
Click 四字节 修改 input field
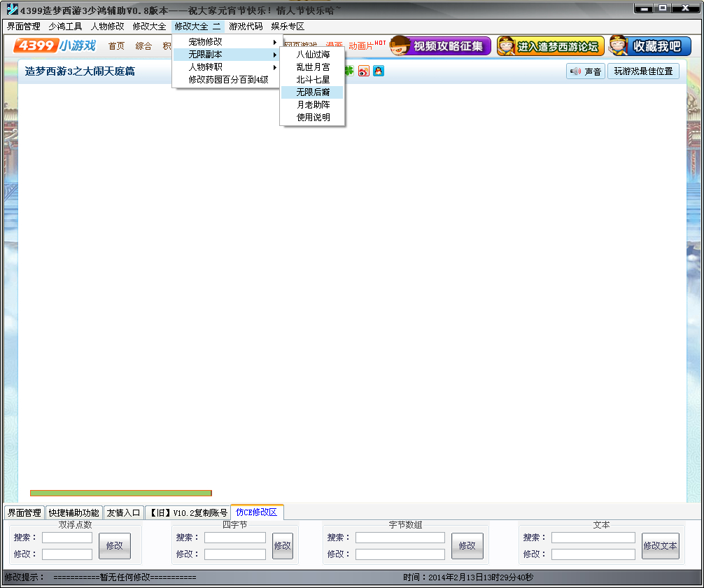(235, 554)
